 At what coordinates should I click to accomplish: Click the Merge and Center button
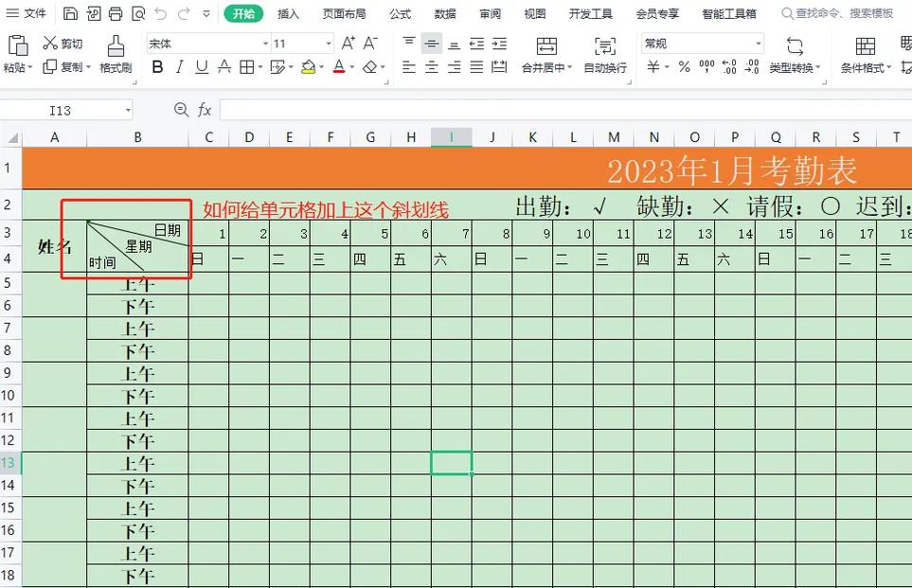click(546, 55)
